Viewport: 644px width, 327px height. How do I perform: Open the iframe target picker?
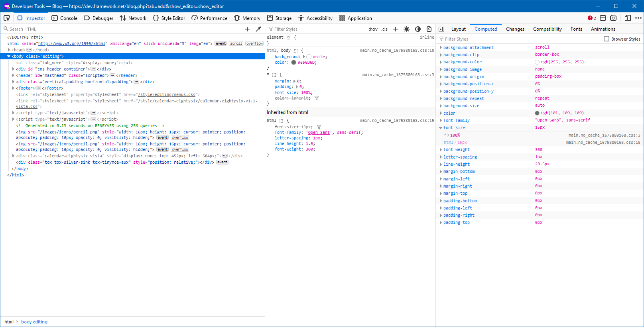(603, 18)
